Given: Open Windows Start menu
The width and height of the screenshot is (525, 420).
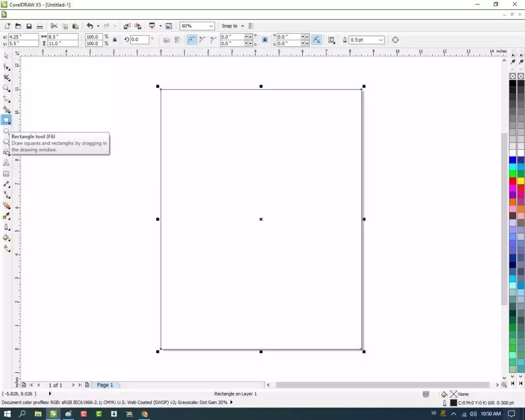Looking at the screenshot, I should coord(7,414).
